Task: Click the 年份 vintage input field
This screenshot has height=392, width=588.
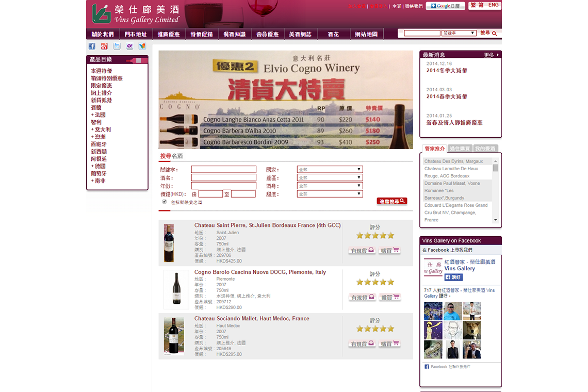Action: 223,186
